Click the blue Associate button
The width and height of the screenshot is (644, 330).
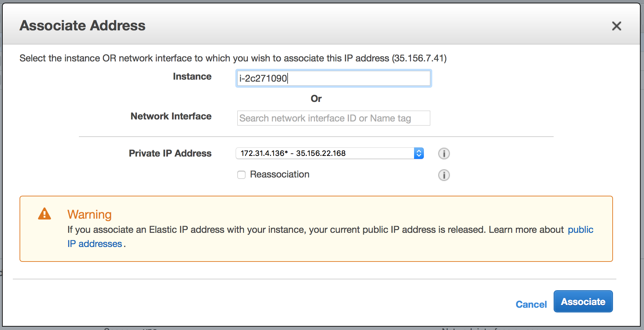coord(583,301)
